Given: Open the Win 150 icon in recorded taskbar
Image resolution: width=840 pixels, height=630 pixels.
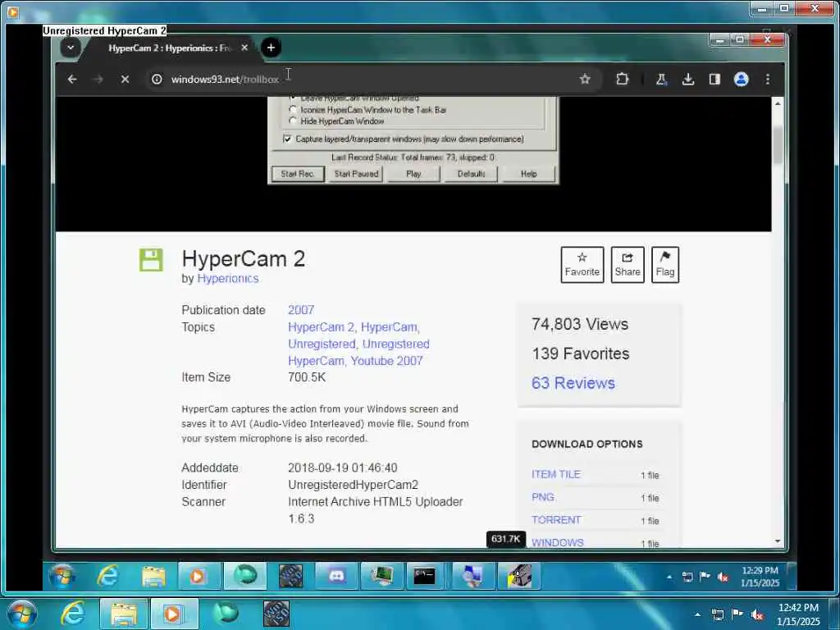Looking at the screenshot, I should [x=291, y=576].
